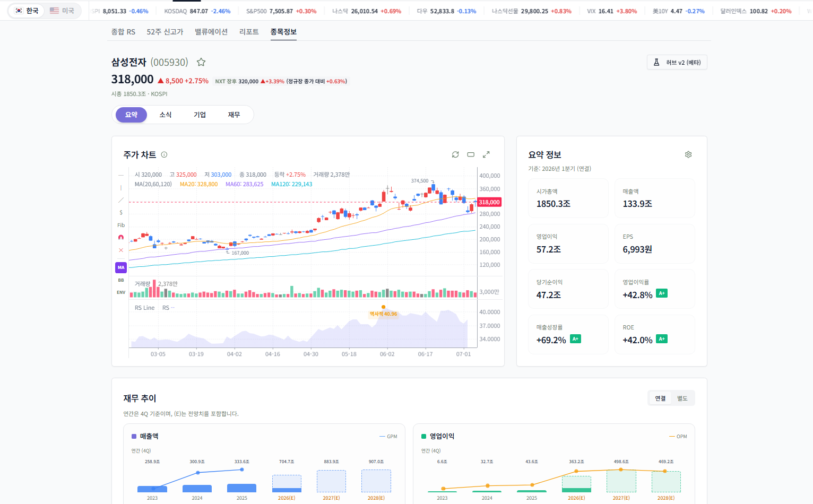This screenshot has width=813, height=504.
Task: Click the OPM legend in 영업이익 chart
Action: click(x=678, y=437)
